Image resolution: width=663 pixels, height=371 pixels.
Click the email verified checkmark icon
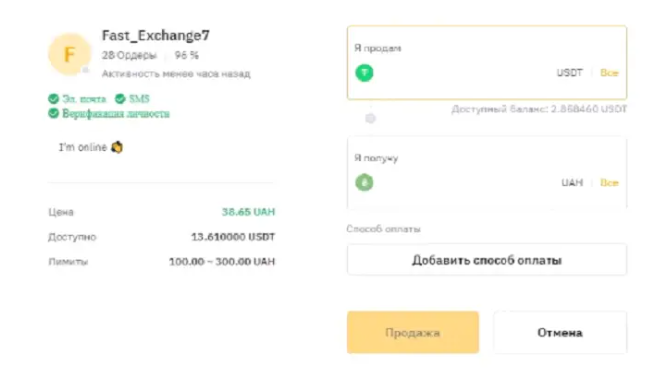click(x=53, y=99)
